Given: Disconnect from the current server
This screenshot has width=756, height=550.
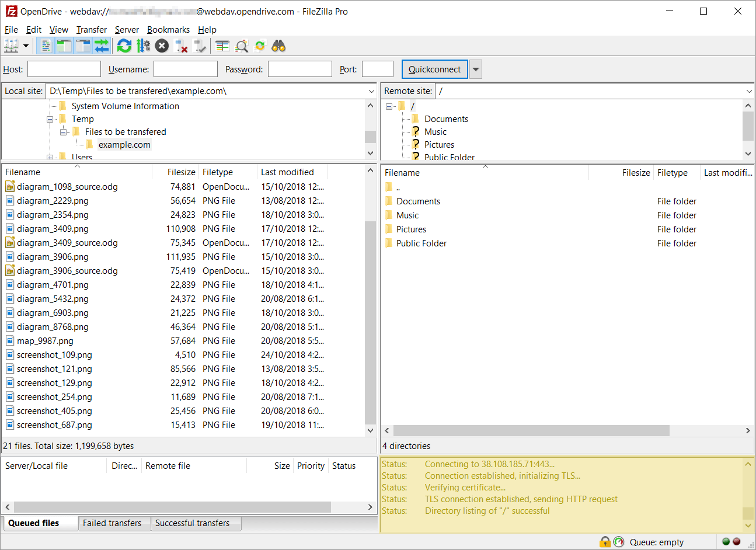Looking at the screenshot, I should (181, 46).
